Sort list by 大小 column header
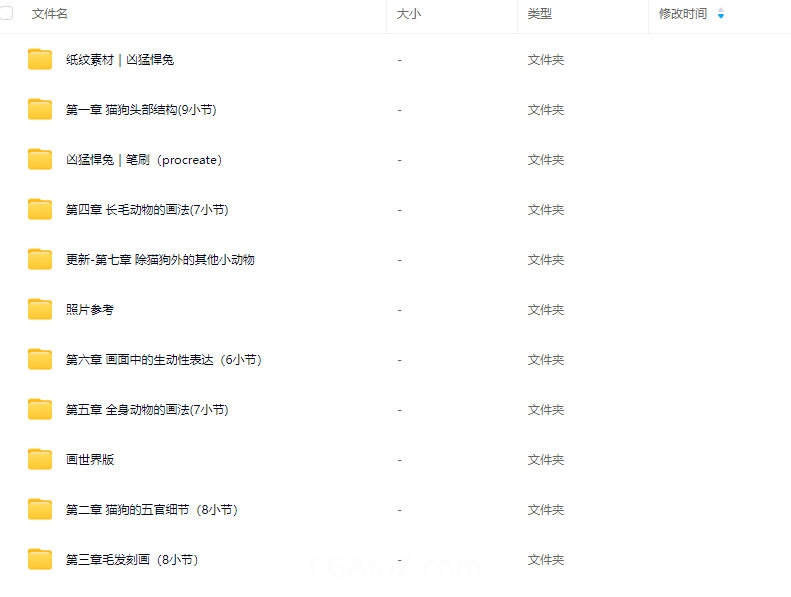 [x=408, y=14]
